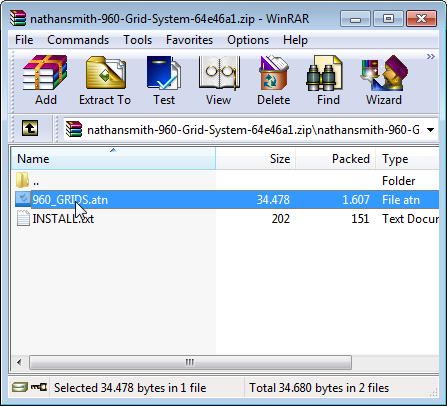Expand the hidden toolbar buttons chevron
The width and height of the screenshot is (447, 406).
click(431, 56)
